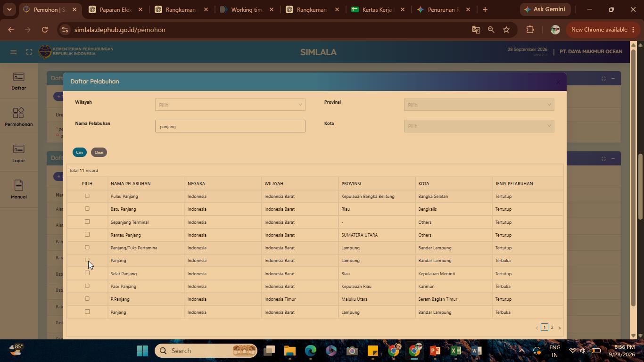
Task: Click the Cari search button
Action: [x=80, y=152]
